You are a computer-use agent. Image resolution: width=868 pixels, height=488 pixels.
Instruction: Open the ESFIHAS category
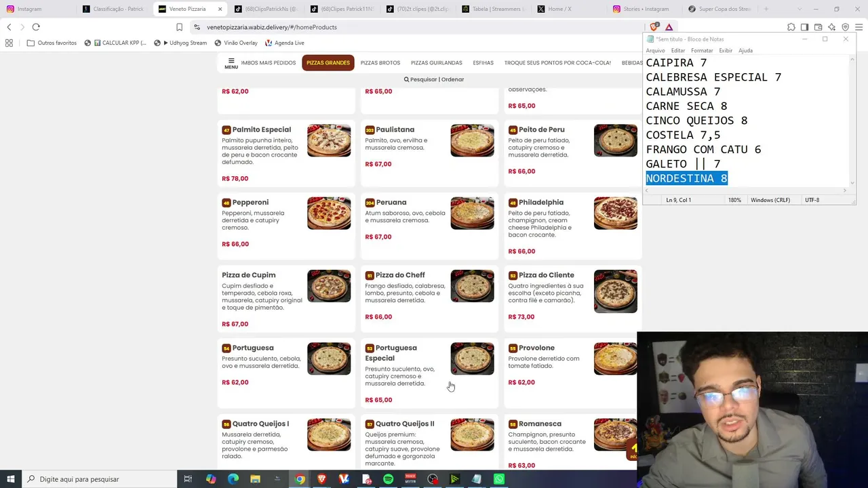click(484, 63)
